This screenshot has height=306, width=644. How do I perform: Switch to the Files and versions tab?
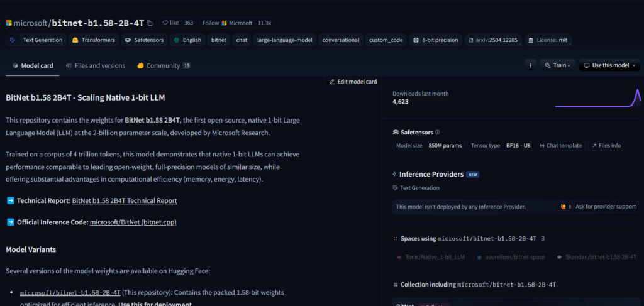(95, 66)
